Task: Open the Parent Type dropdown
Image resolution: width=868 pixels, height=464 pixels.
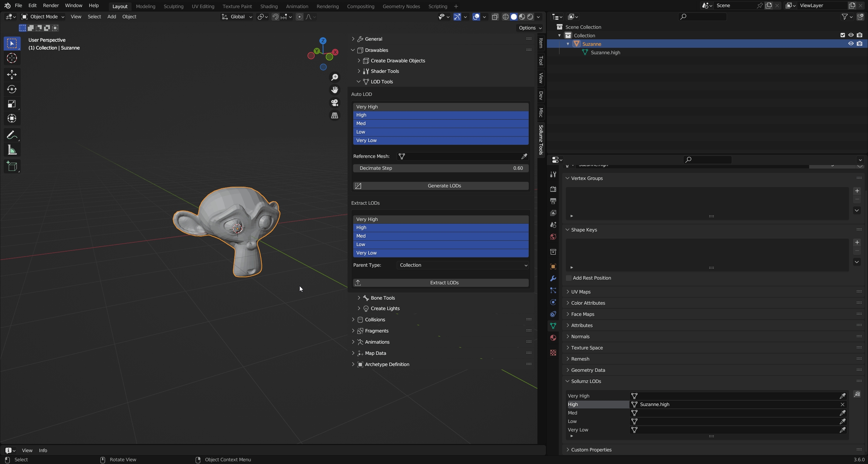Action: [x=463, y=265]
